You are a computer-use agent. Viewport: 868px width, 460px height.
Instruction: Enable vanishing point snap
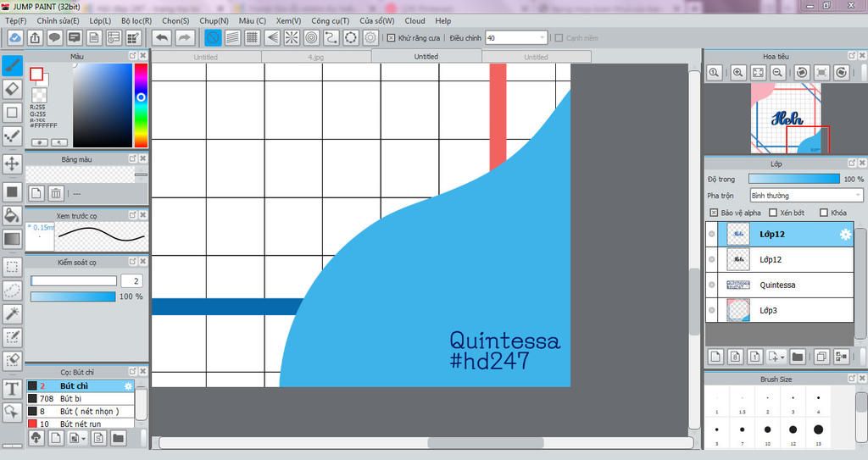pyautogui.click(x=272, y=37)
